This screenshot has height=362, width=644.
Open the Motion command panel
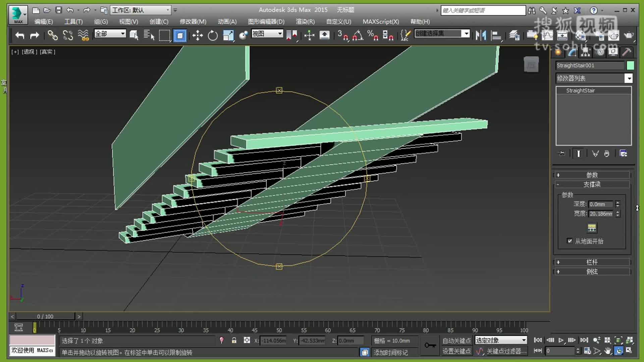pyautogui.click(x=599, y=52)
